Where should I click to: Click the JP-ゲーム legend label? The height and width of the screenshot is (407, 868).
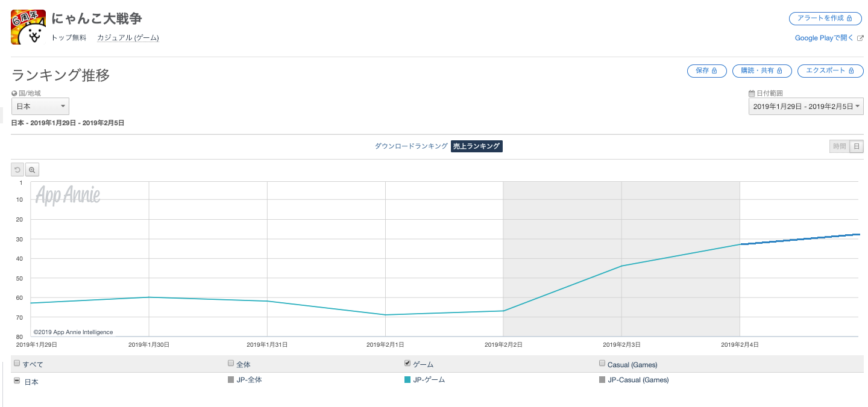pyautogui.click(x=429, y=380)
